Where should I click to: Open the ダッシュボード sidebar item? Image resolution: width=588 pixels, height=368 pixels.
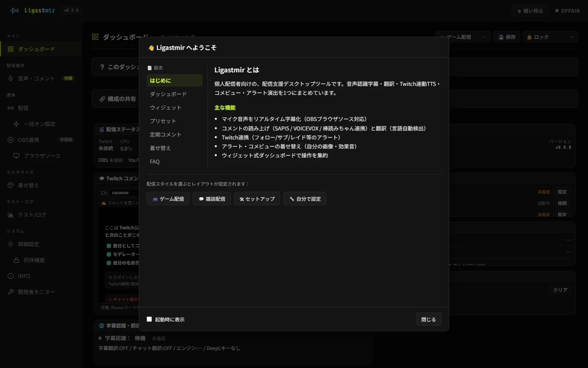click(x=41, y=49)
